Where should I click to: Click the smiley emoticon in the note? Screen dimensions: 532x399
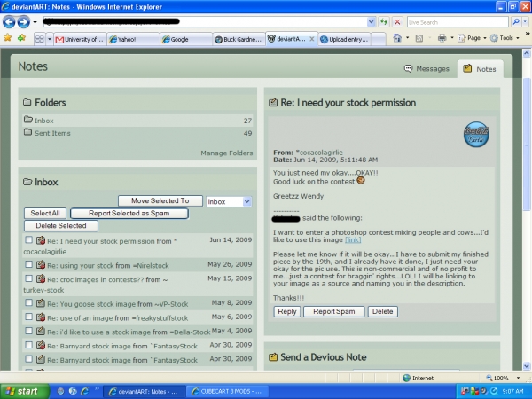[361, 181]
